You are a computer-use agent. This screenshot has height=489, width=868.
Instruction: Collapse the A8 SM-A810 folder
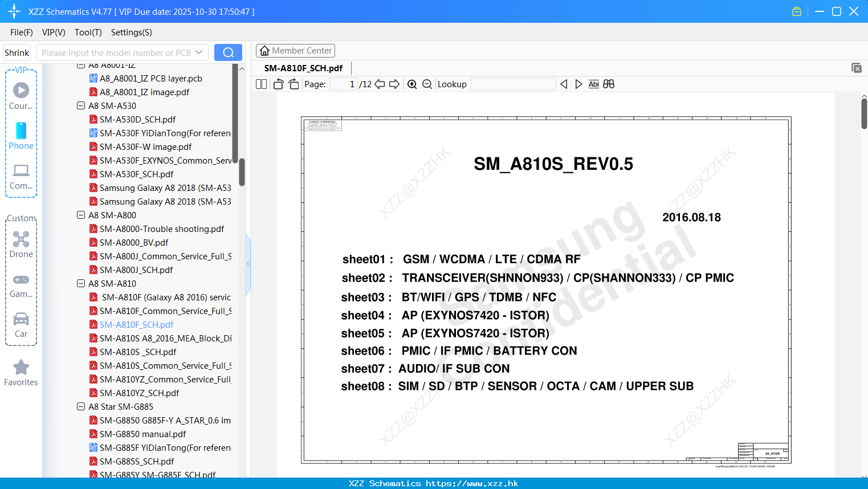(x=81, y=283)
